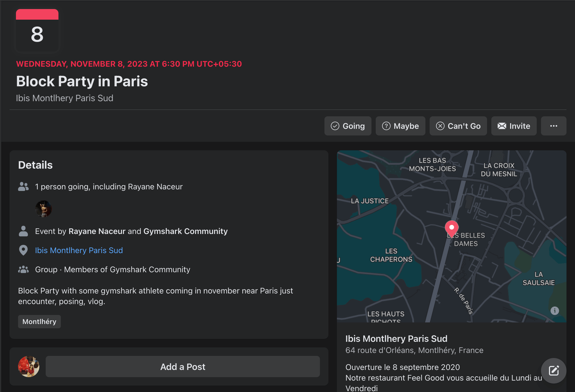Open Ibis Montlhery Paris Sud link
Screen dimensions: 575x392
[79, 250]
